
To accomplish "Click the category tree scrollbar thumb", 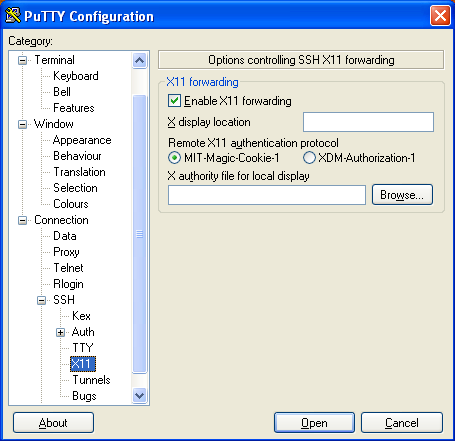I will (x=139, y=234).
